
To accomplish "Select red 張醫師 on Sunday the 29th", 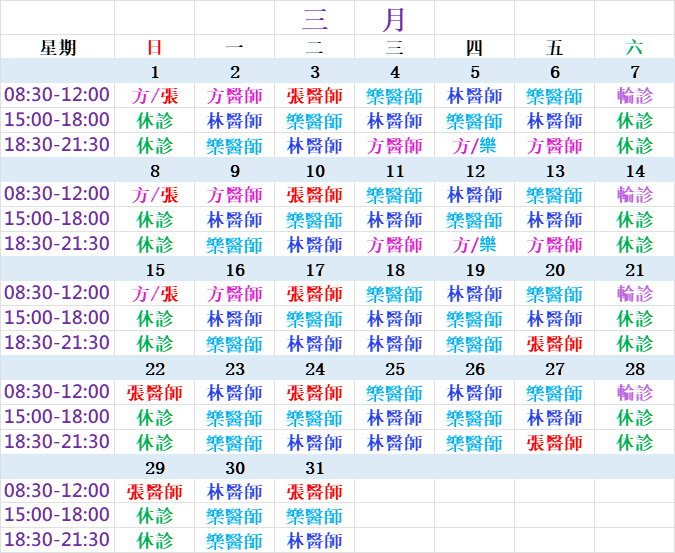I will pos(155,492).
